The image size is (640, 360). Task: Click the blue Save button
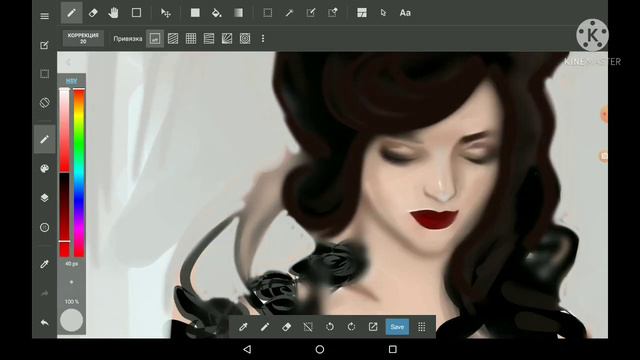point(397,327)
